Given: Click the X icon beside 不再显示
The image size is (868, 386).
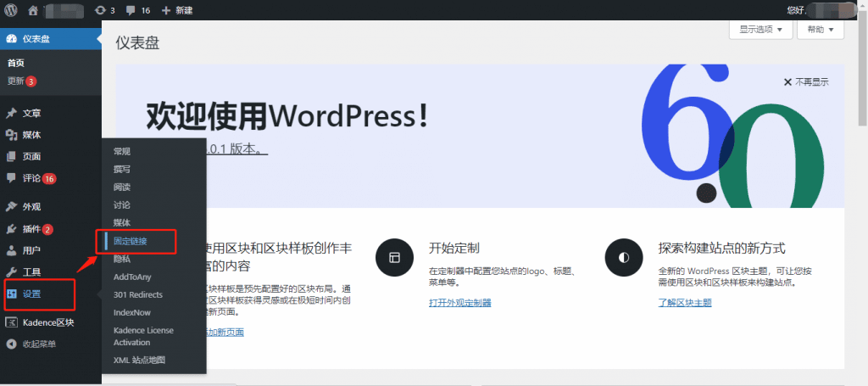Looking at the screenshot, I should point(787,82).
